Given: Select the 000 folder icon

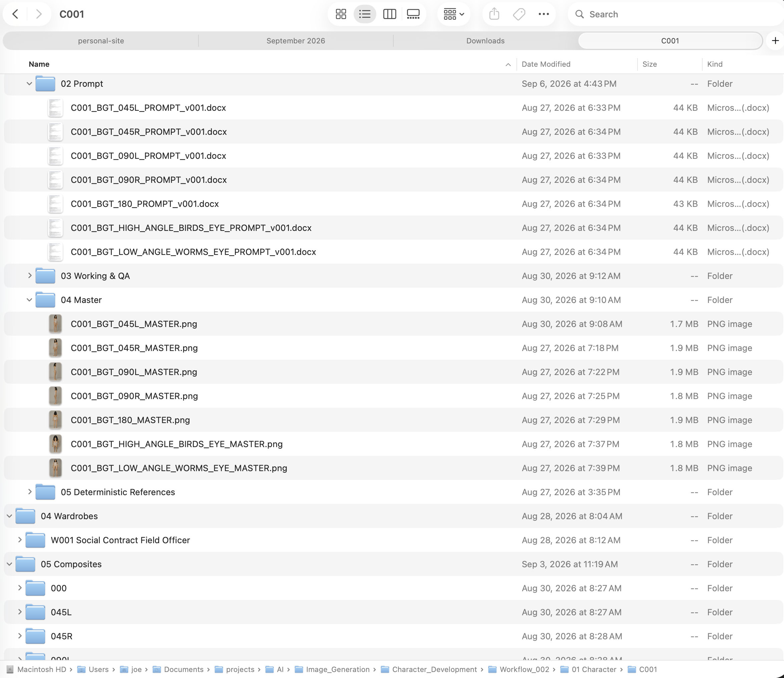Looking at the screenshot, I should point(35,588).
